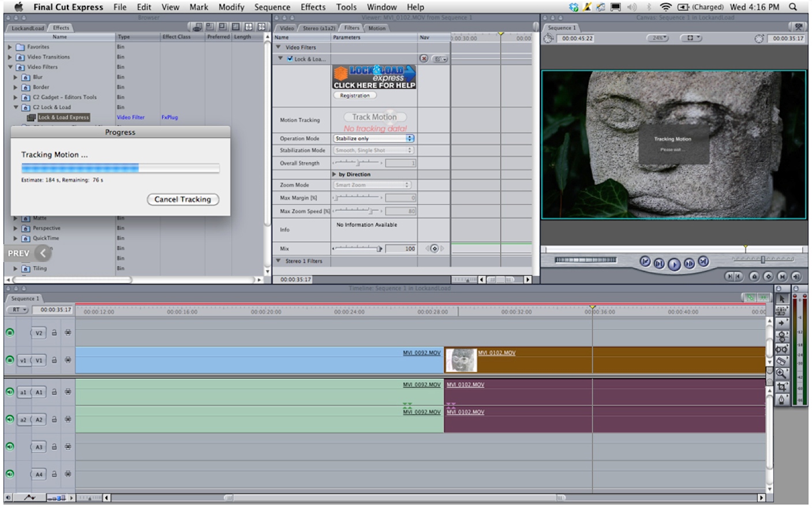The image size is (812, 508).
Task: Lock the V1 track
Action: coord(54,360)
